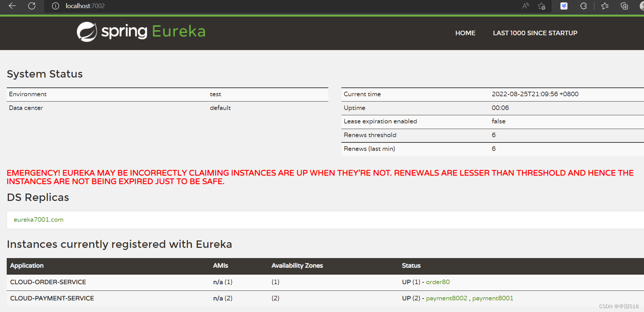Open collections icon in toolbar
The width and height of the screenshot is (644, 312).
point(624,6)
